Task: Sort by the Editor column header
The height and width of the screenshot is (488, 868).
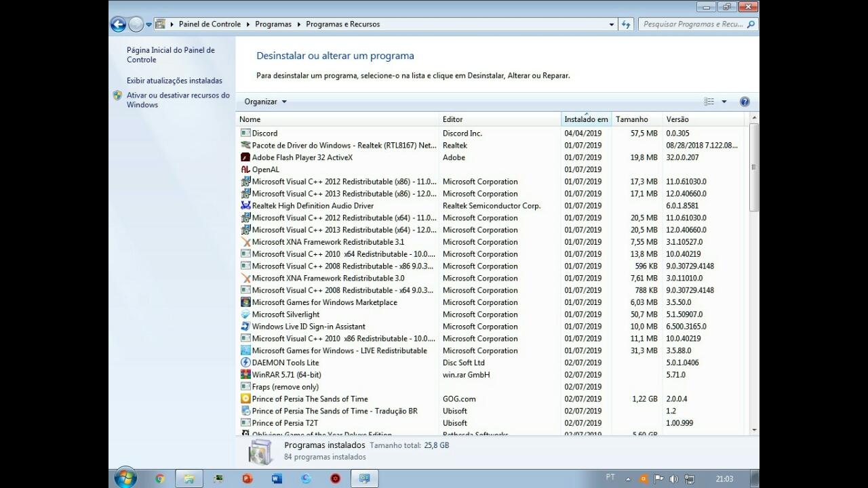Action: 500,119
